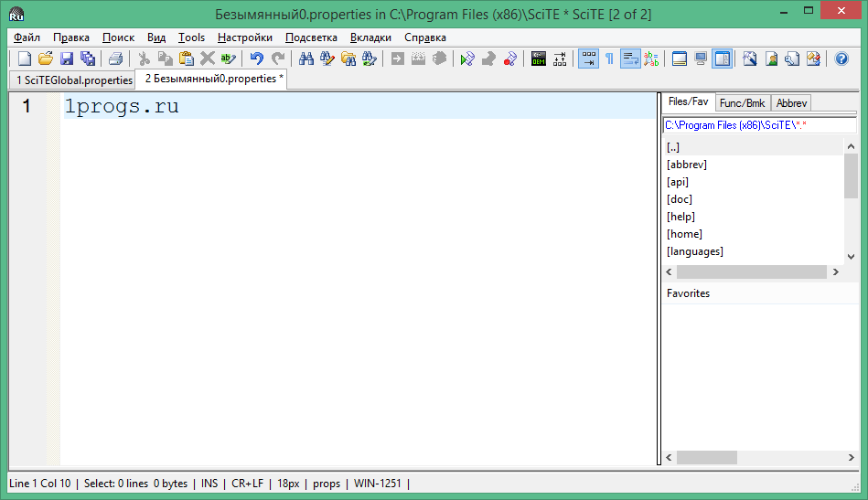Click the file list scroll-down arrow
868x500 pixels.
tap(851, 257)
